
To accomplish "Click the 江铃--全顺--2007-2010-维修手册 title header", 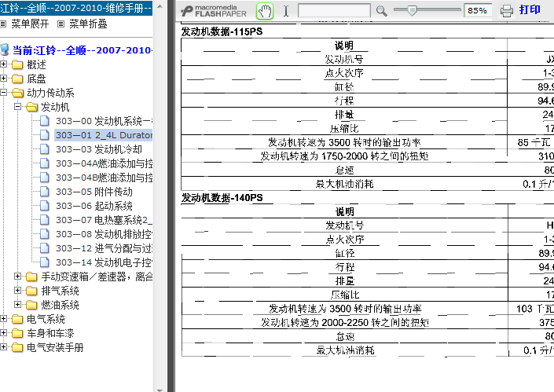I will click(76, 8).
